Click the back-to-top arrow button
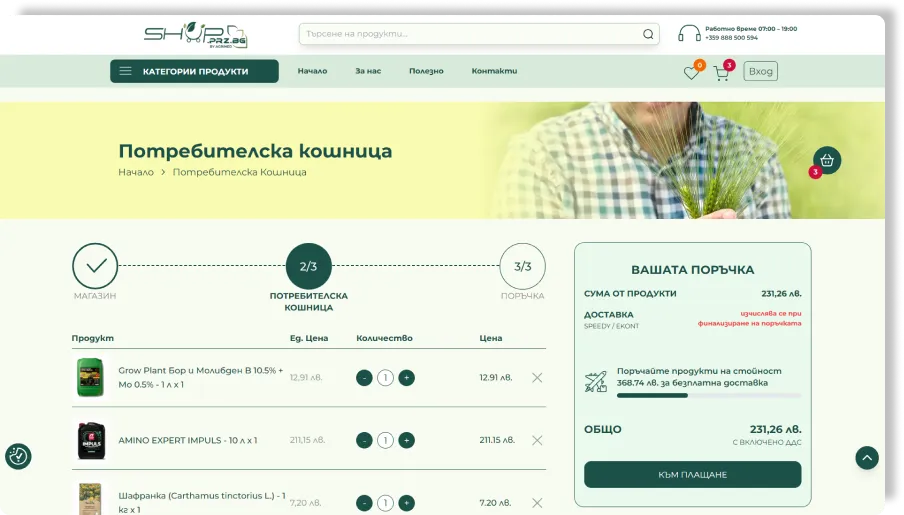The height and width of the screenshot is (515, 904). [x=867, y=458]
